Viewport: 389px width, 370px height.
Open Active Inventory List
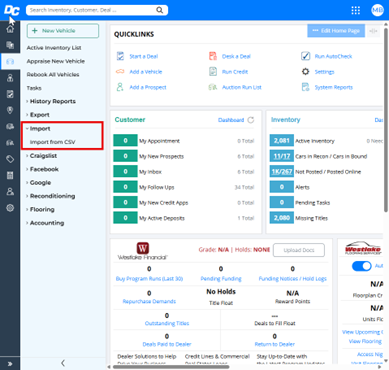pyautogui.click(x=54, y=48)
